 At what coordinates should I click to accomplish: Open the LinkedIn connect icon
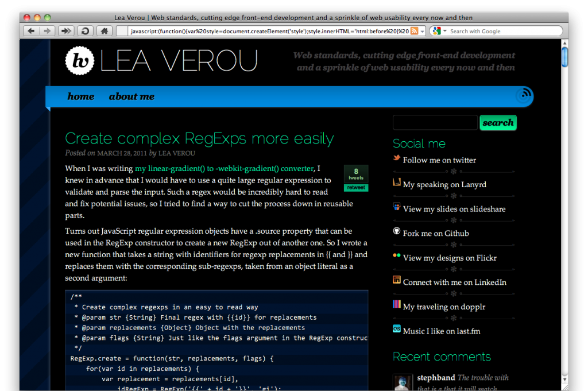coord(396,281)
